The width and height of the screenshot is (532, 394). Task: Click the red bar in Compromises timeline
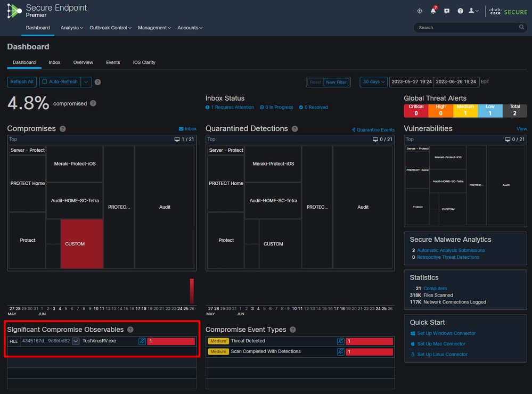192,291
